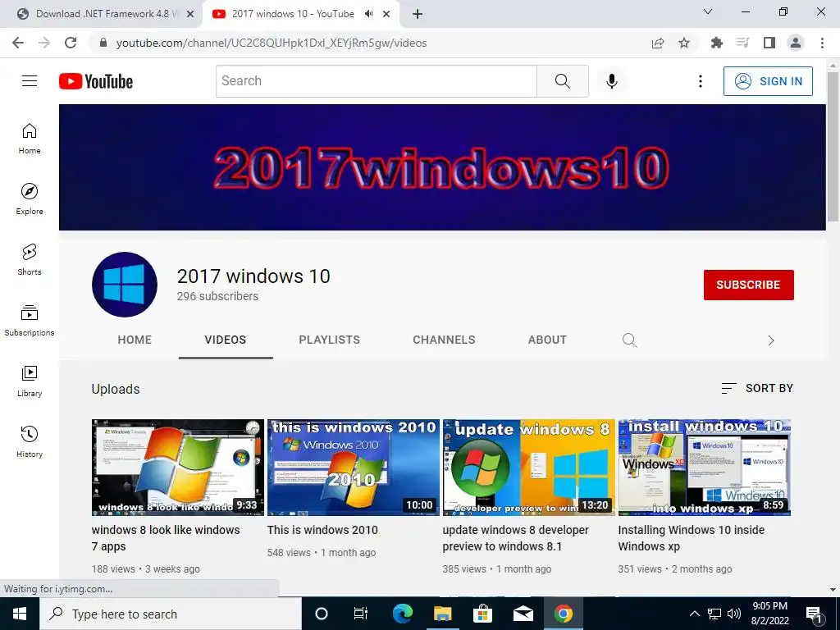Viewport: 840px width, 630px height.
Task: Show hidden system tray icons
Action: click(x=694, y=614)
